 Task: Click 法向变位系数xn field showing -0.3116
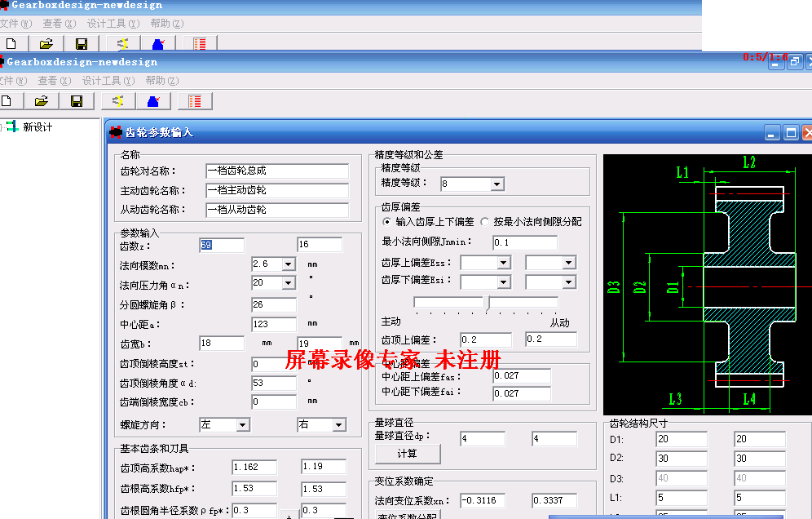pyautogui.click(x=483, y=500)
